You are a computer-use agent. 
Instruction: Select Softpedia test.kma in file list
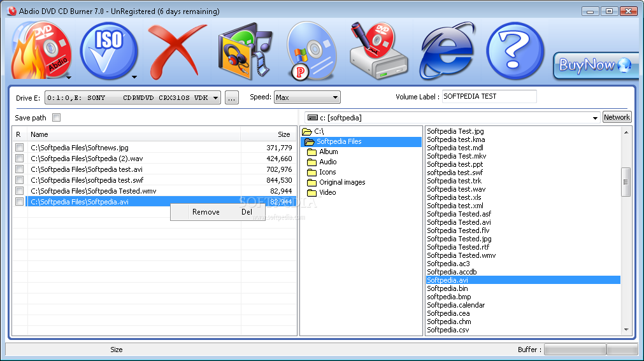pos(456,139)
